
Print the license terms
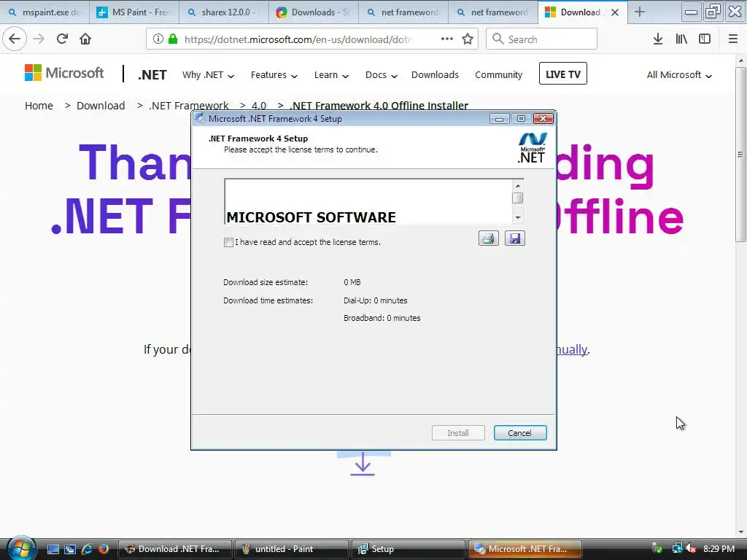pyautogui.click(x=488, y=238)
